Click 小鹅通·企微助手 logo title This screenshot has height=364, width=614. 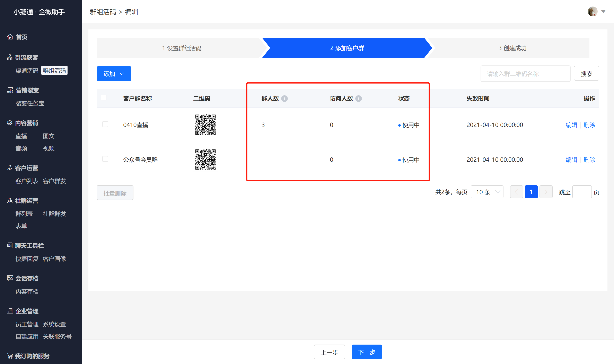[39, 12]
